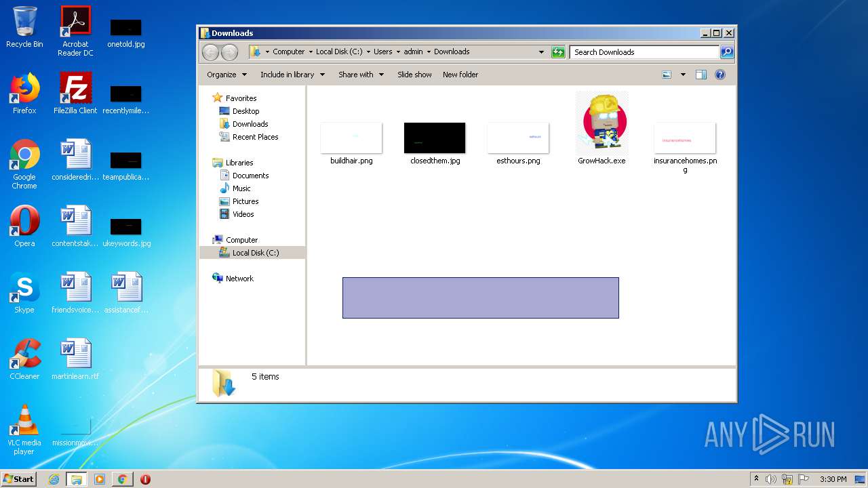Click the Back navigation arrow in Explorer

pos(210,52)
